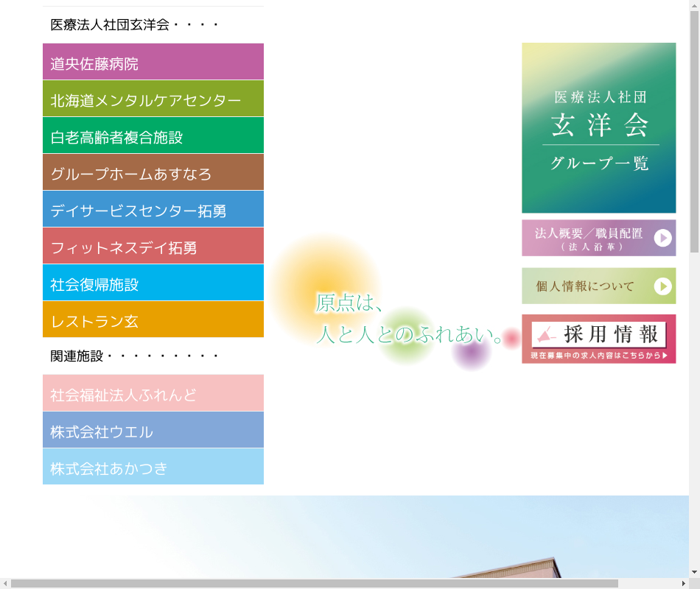Click the pink Hokkaido icon on 採用情報 banner

pyautogui.click(x=546, y=336)
